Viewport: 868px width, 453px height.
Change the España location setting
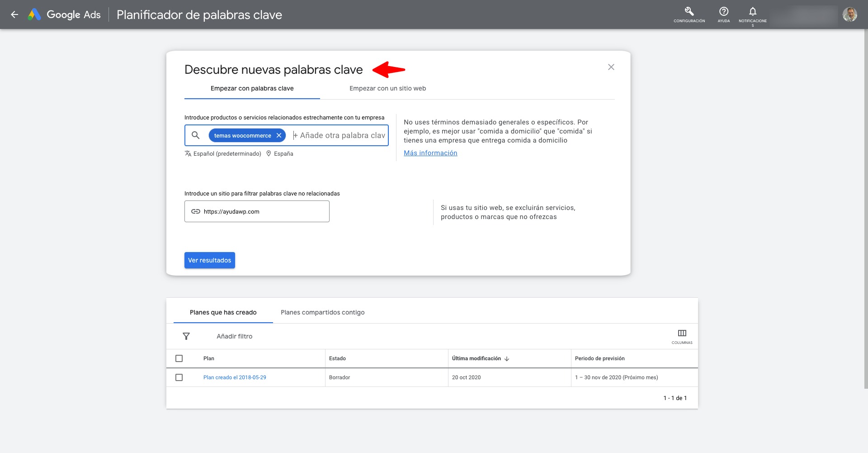coord(280,154)
